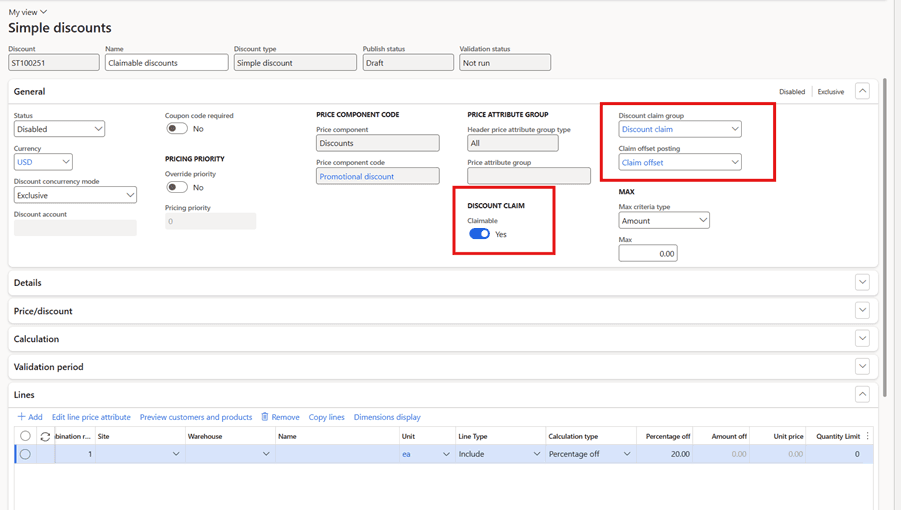
Task: Toggle Coupon code required switch
Action: 177,129
